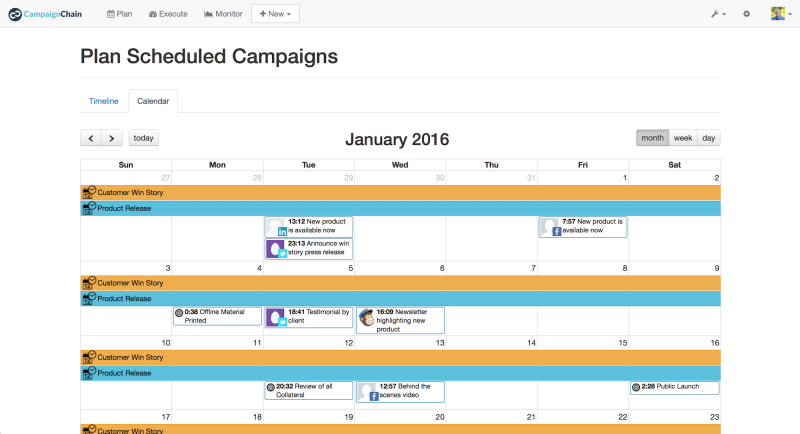This screenshot has height=434, width=800.
Task: Switch calendar to day view
Action: click(x=709, y=138)
